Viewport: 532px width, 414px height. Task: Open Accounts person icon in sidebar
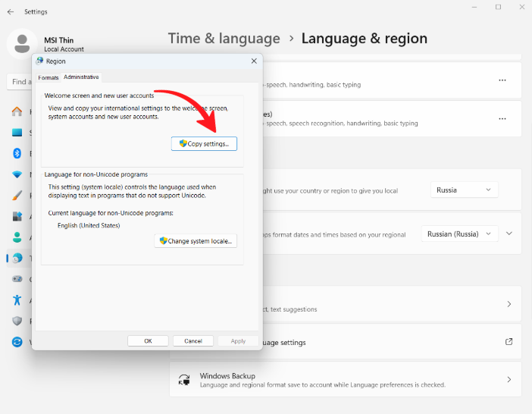pos(17,237)
